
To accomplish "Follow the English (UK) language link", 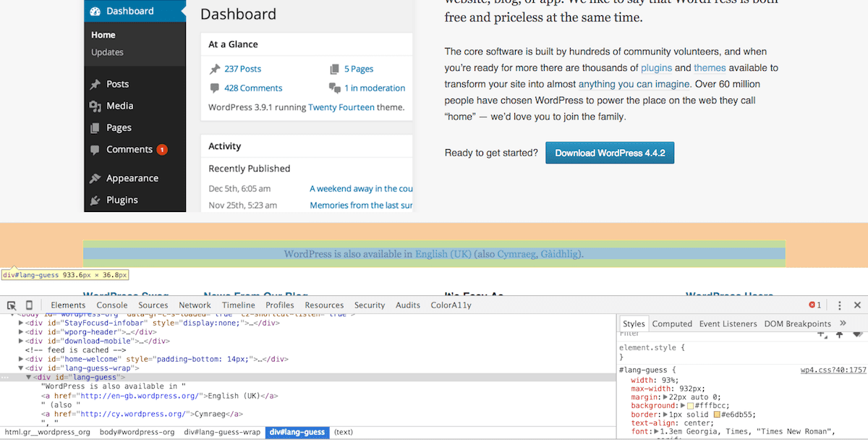I will point(443,254).
